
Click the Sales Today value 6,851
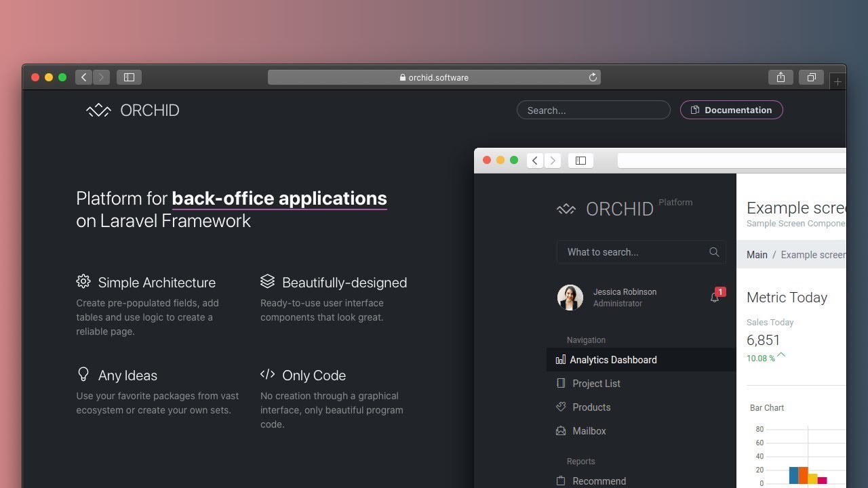764,340
